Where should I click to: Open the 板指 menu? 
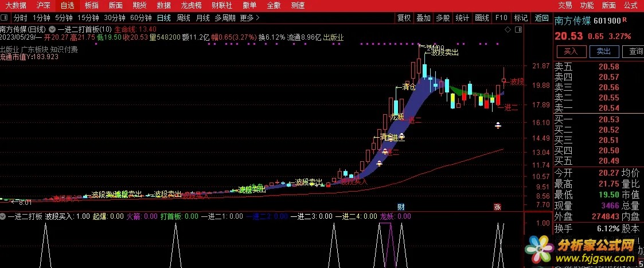92,5
